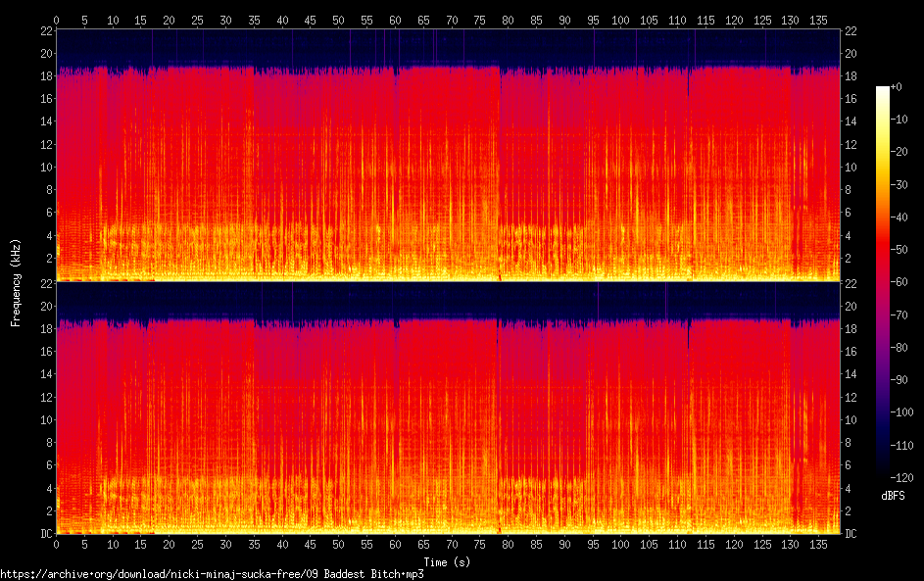Click the 25 second tick on the bottom time axis

click(198, 544)
